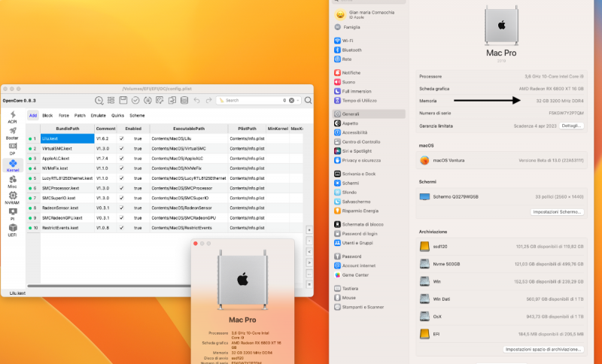Select the Kernel section icon
Viewport: 602px width, 364px height.
[12, 165]
